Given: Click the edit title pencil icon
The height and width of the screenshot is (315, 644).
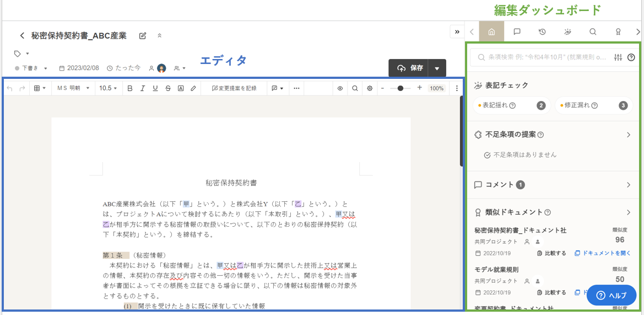Looking at the screenshot, I should [143, 36].
